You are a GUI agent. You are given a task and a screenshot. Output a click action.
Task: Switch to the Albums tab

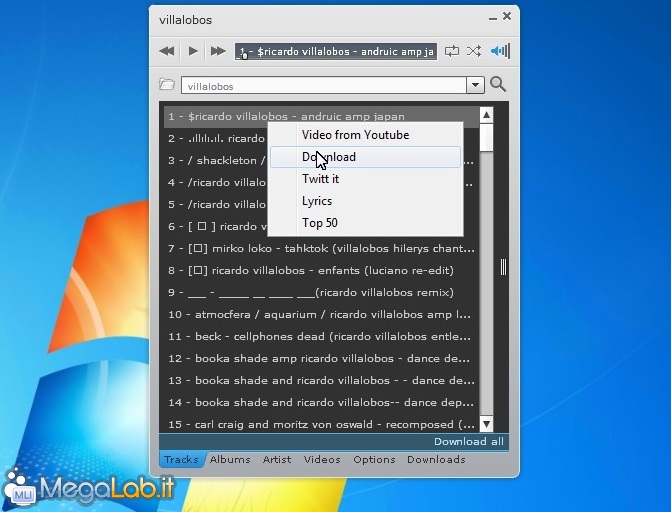point(230,459)
